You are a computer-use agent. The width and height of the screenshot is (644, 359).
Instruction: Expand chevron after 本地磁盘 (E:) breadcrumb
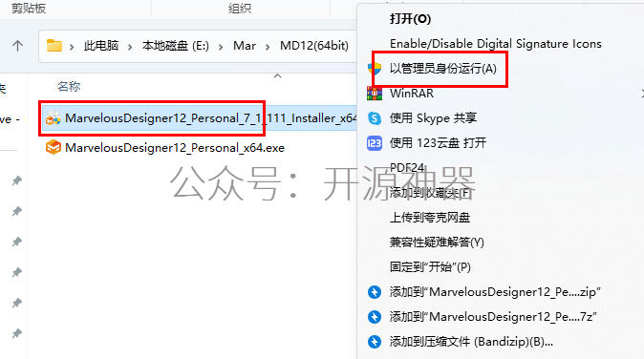point(221,47)
